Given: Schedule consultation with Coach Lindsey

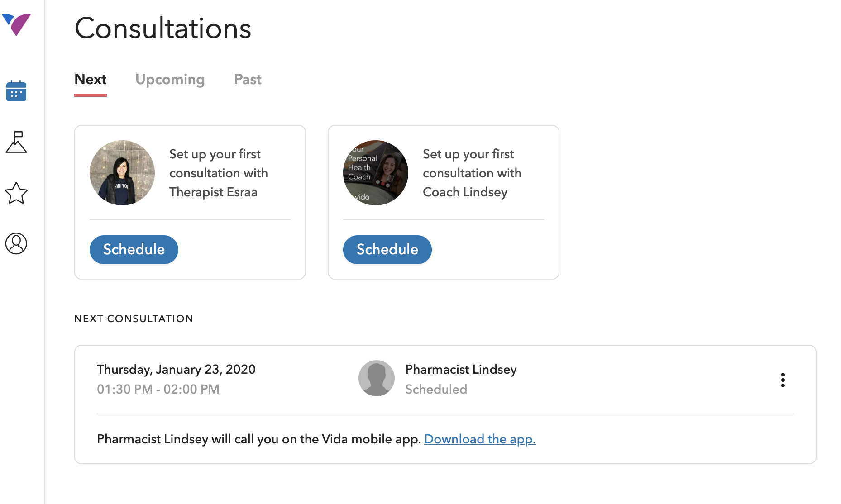Looking at the screenshot, I should (387, 249).
